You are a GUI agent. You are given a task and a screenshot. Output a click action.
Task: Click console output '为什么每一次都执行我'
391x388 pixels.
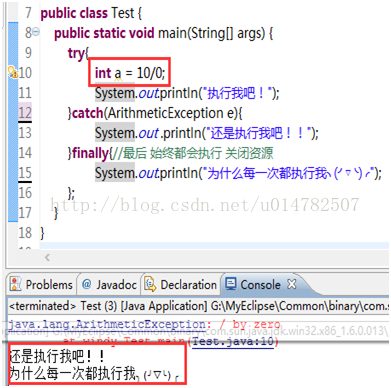[94, 373]
